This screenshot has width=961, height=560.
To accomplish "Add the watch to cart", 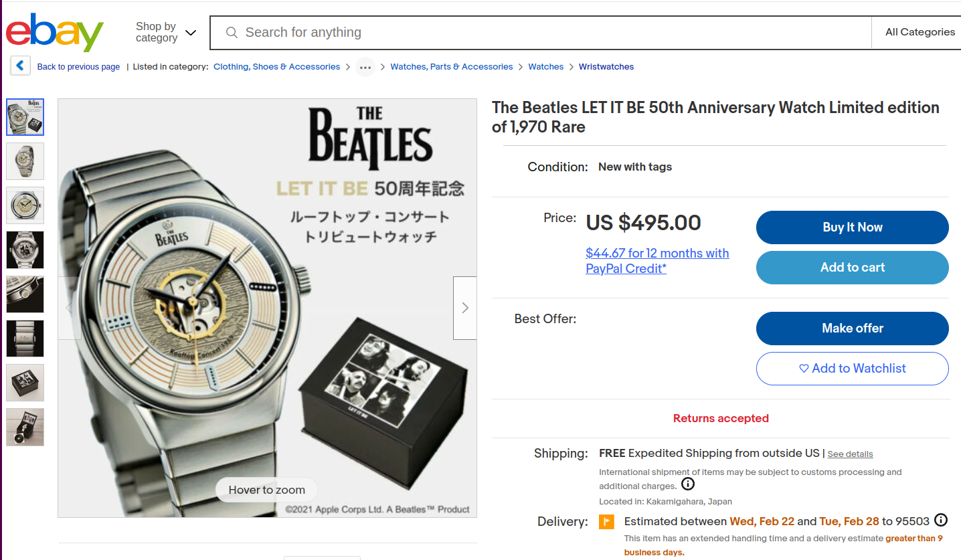I will [853, 268].
